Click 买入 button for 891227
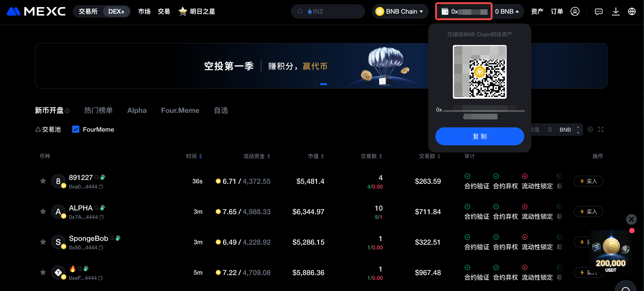 pos(588,181)
